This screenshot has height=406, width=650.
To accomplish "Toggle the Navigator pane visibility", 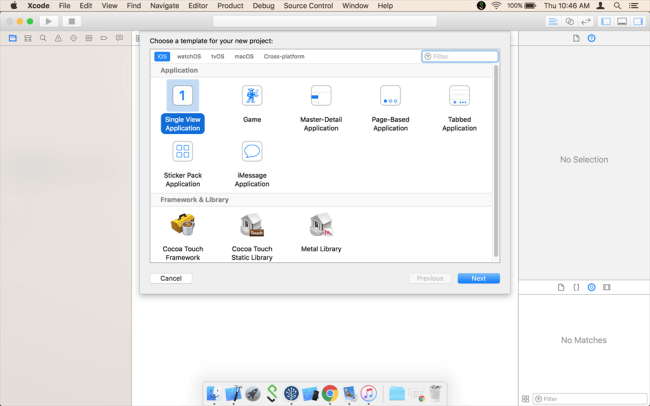I will pyautogui.click(x=606, y=21).
